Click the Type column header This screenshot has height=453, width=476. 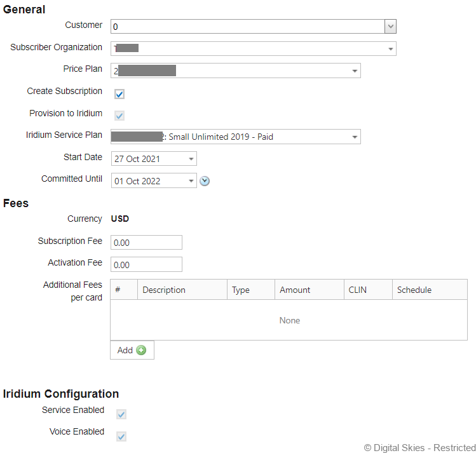241,290
